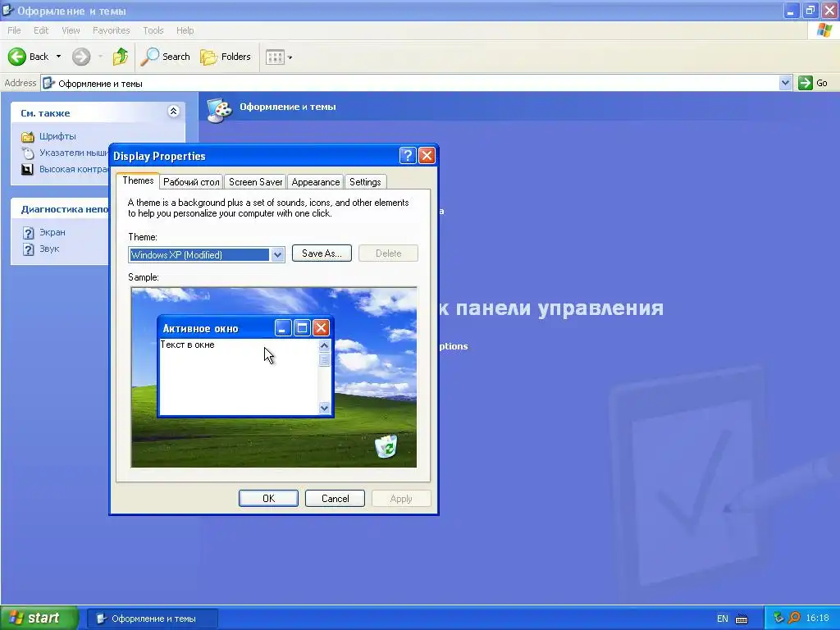Toggle the Folders pane button

pyautogui.click(x=226, y=57)
